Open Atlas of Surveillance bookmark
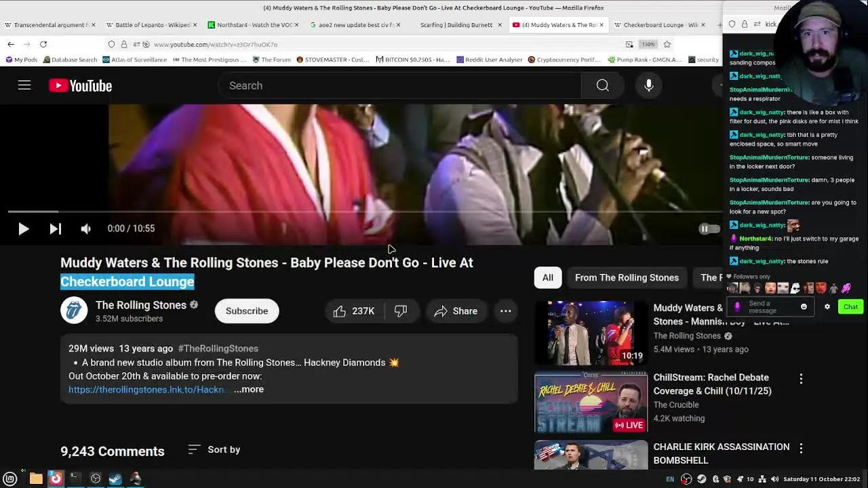 pyautogui.click(x=134, y=60)
